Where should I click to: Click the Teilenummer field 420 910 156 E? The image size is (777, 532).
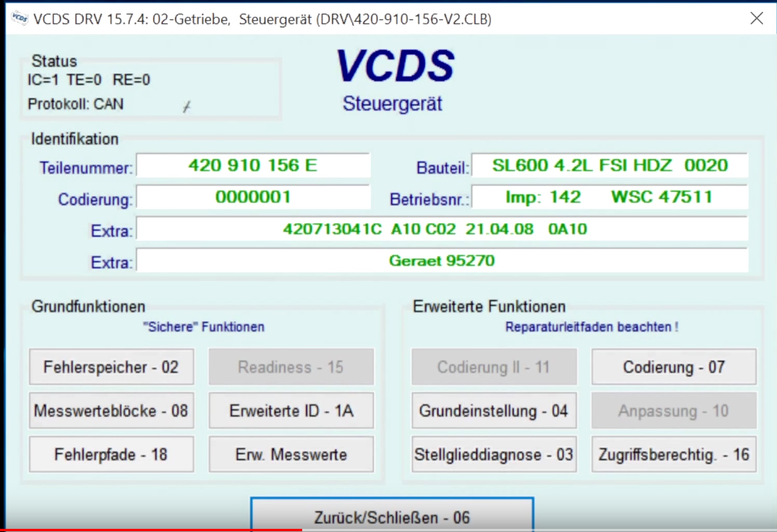coord(253,165)
